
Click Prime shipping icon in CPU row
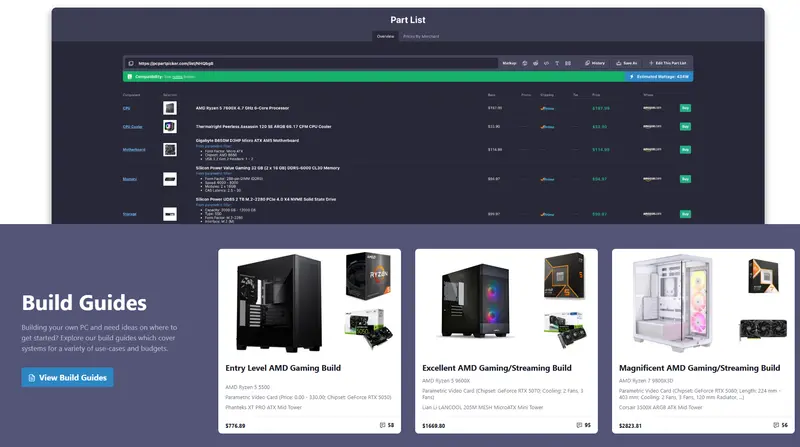[x=547, y=108]
